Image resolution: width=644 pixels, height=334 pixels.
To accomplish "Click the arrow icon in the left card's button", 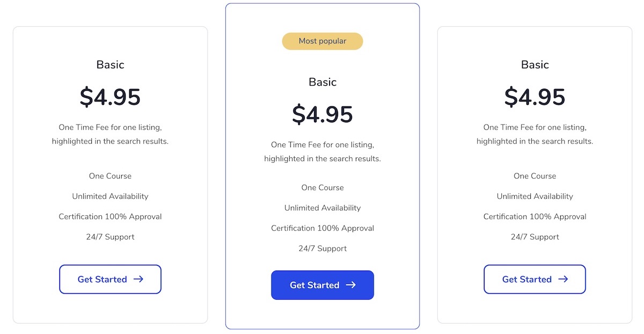I will click(x=138, y=279).
